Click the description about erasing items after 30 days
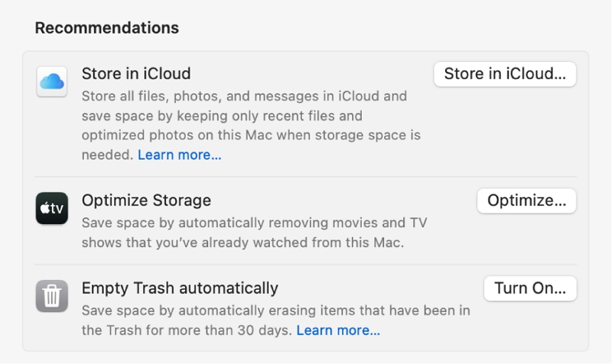 (275, 320)
